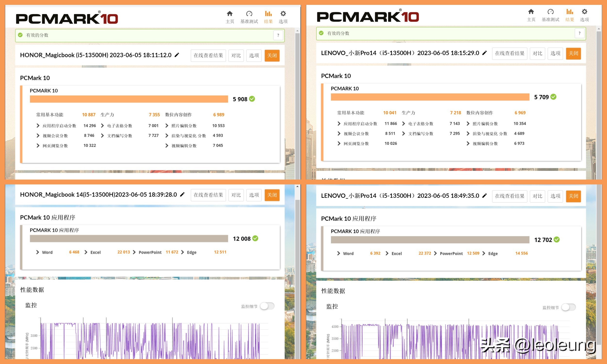Click the pencil icon beside the HONOR_Magicbook 14 18:39:28 title
607x364 pixels.
click(182, 195)
